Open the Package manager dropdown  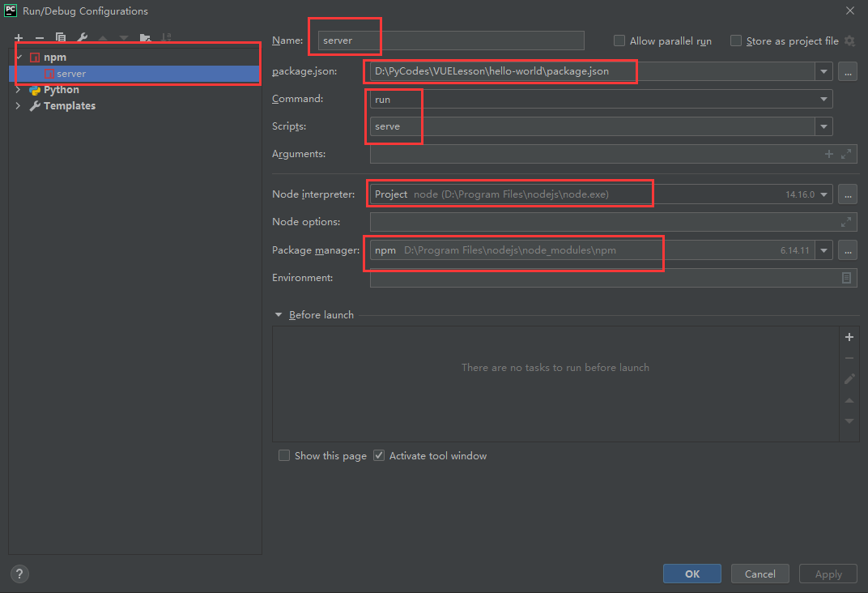(x=823, y=250)
